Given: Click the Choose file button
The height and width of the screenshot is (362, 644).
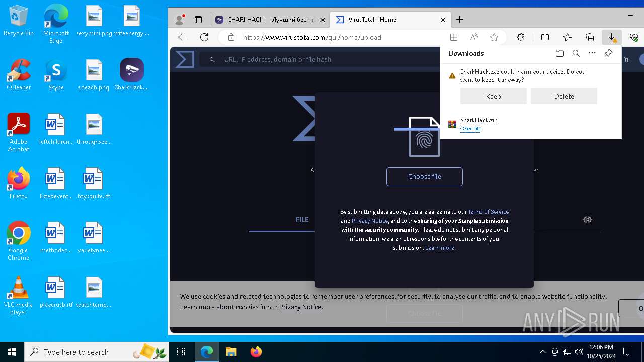Looking at the screenshot, I should point(425,176).
